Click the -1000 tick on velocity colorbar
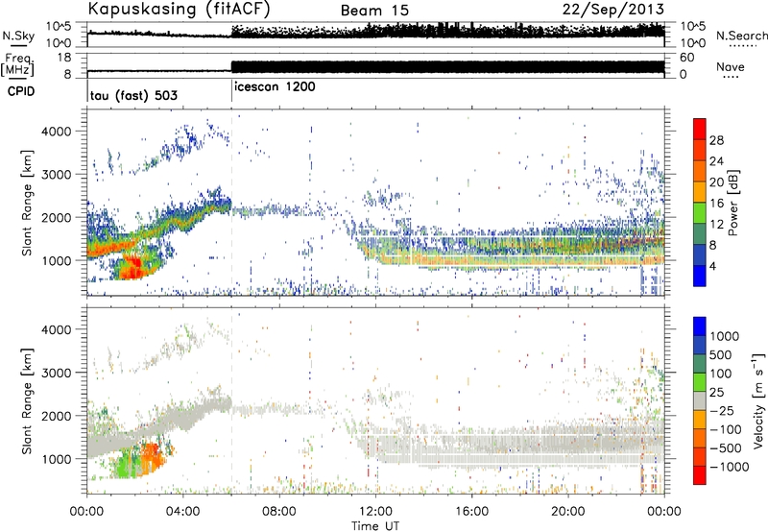The width and height of the screenshot is (768, 532). pyautogui.click(x=729, y=467)
